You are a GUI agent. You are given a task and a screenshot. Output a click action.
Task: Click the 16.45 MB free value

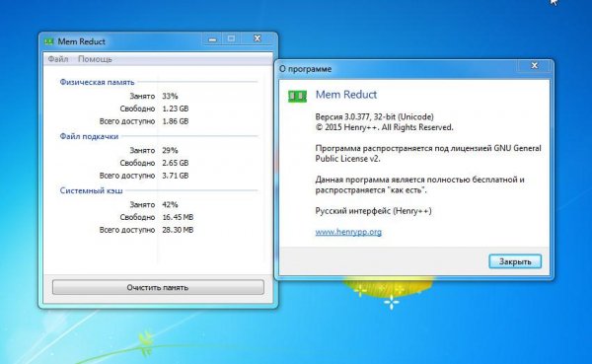(x=178, y=217)
